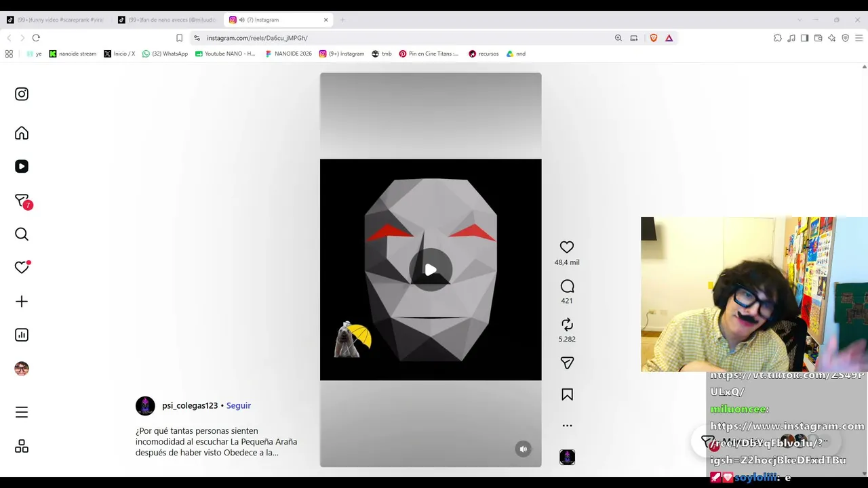
Task: Close the Instagram tab
Action: pyautogui.click(x=325, y=20)
